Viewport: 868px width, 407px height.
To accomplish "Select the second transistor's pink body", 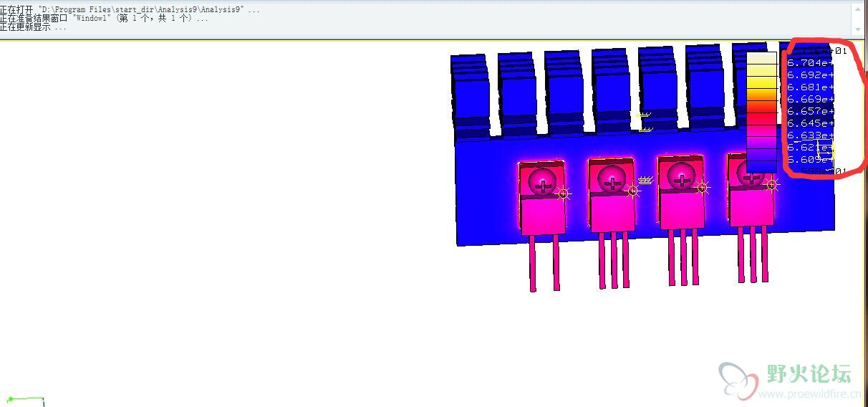I will tap(612, 213).
